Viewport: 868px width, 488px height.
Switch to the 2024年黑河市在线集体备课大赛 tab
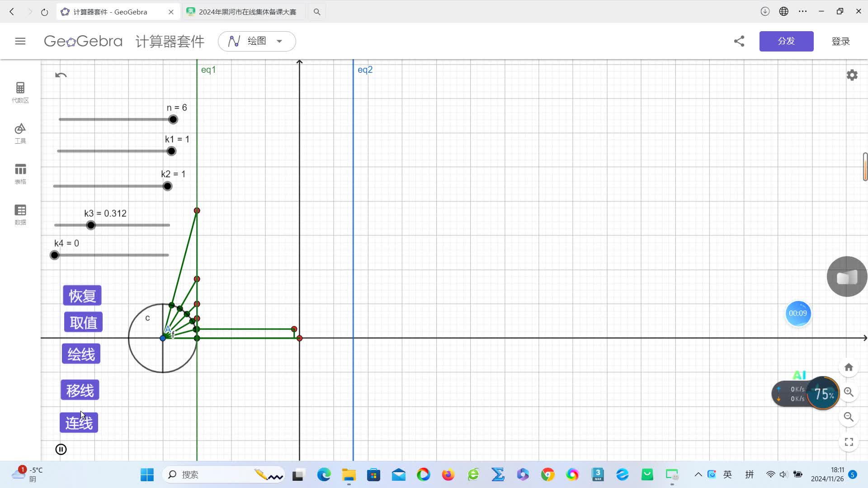[x=244, y=12]
